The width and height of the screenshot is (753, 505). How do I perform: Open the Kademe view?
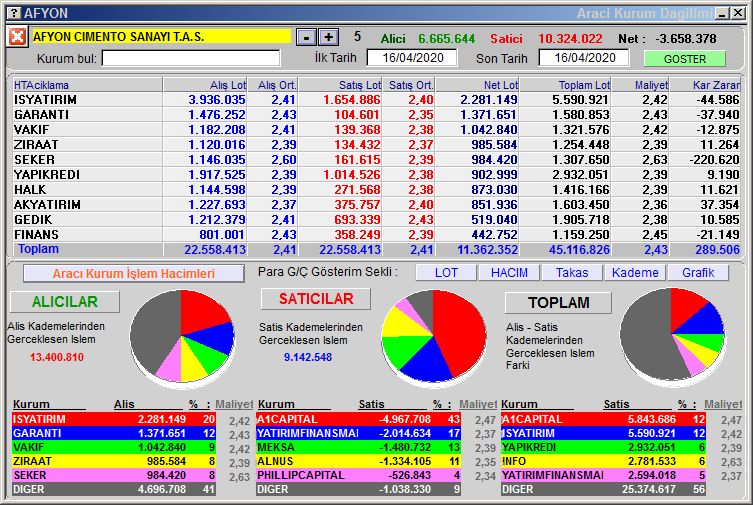pyautogui.click(x=635, y=273)
